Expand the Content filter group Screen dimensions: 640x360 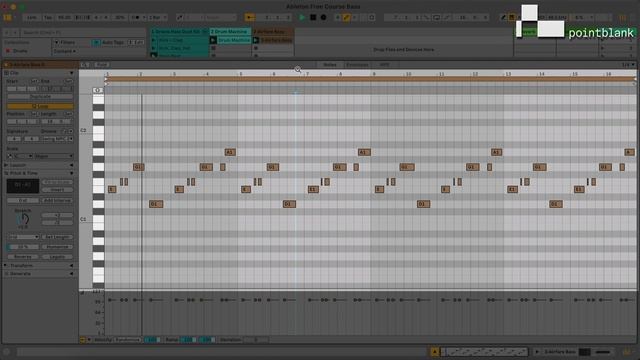[65, 51]
